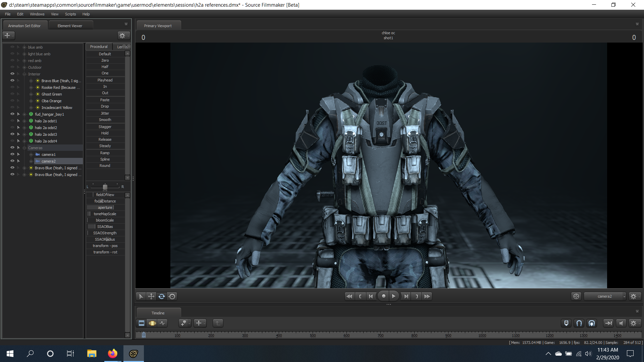Viewport: 644px width, 362px height.
Task: Expand the Rookie Red light node
Action: (x=31, y=87)
